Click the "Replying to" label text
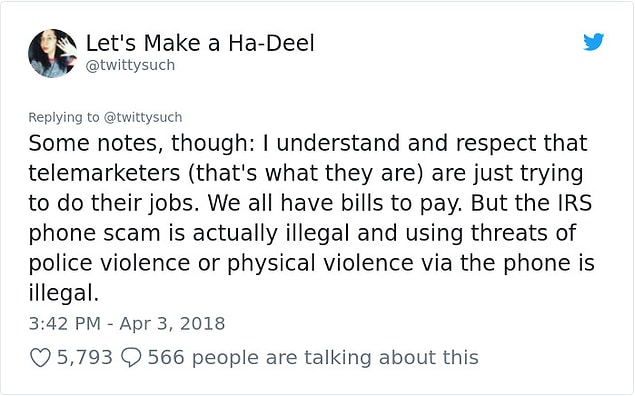The image size is (635, 396). point(64,117)
